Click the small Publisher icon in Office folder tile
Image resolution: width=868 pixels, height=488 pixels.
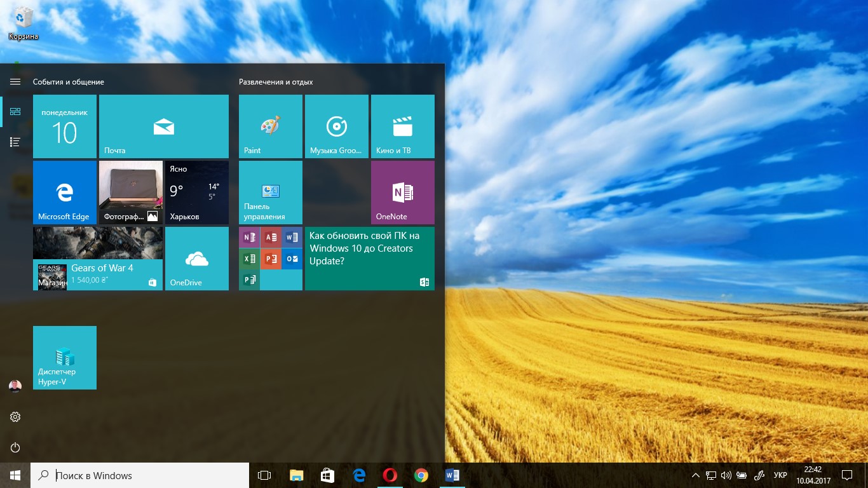pos(250,280)
